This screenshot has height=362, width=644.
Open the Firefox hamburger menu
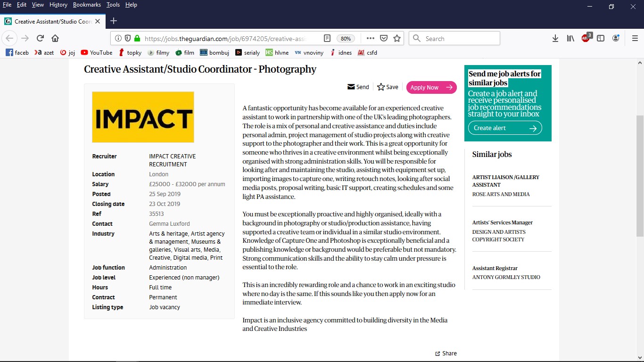click(635, 39)
